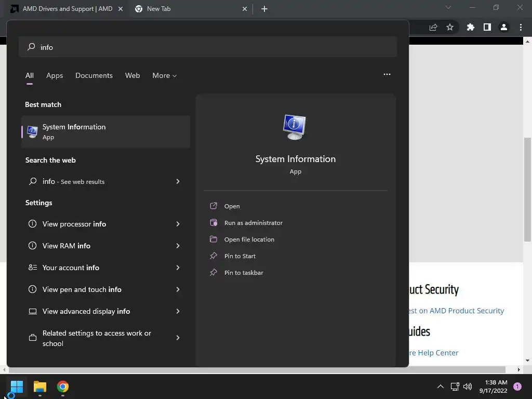Open Chrome tab search chevron
532x399 pixels.
click(x=448, y=7)
